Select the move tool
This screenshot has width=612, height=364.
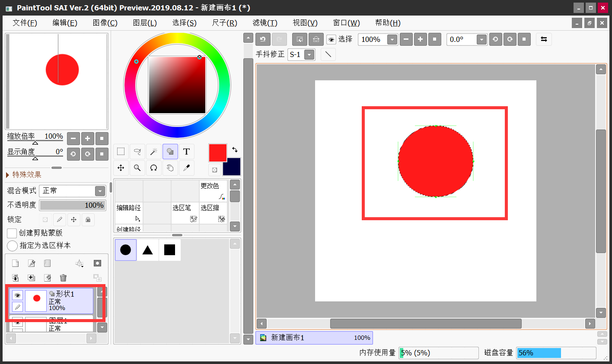click(x=121, y=168)
